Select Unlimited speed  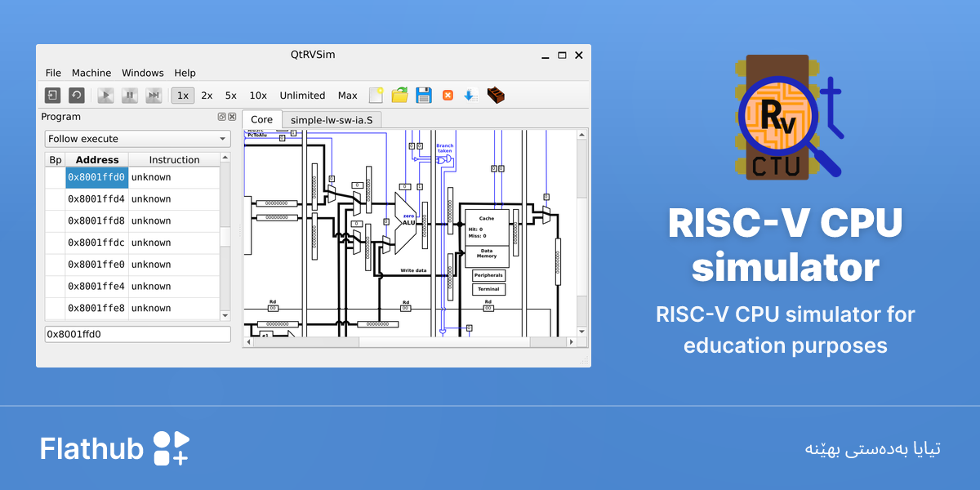click(302, 96)
